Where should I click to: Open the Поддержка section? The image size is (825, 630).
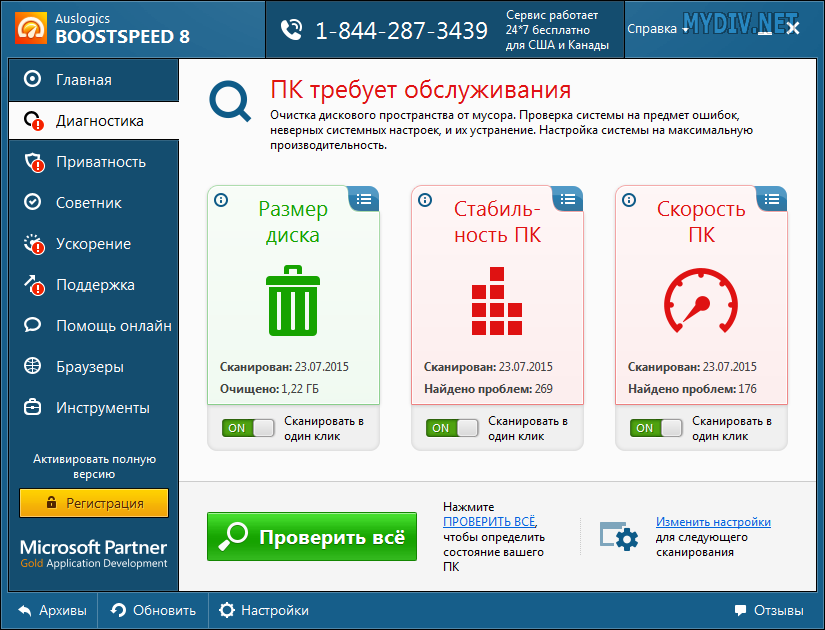[94, 285]
